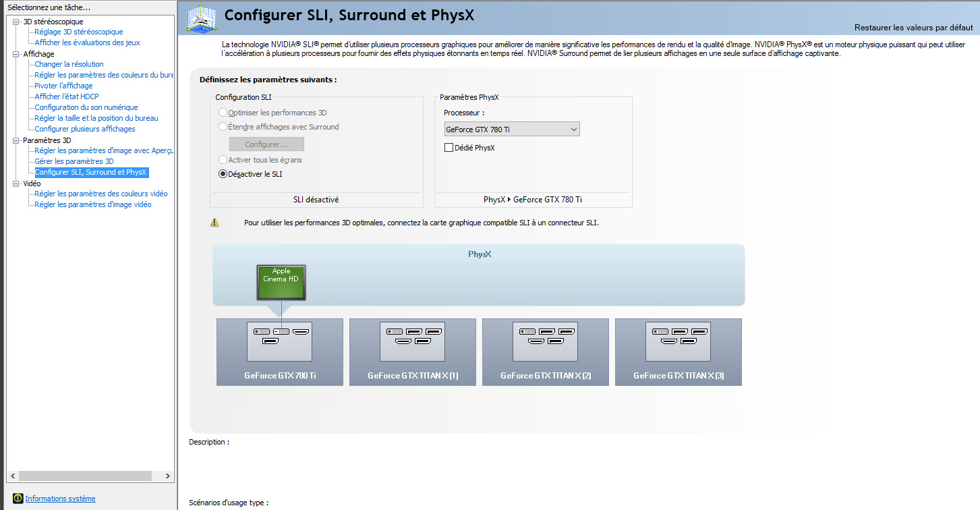This screenshot has width=980, height=510.
Task: Open Régler les paramètres d'image avec Aperçu
Action: (105, 150)
